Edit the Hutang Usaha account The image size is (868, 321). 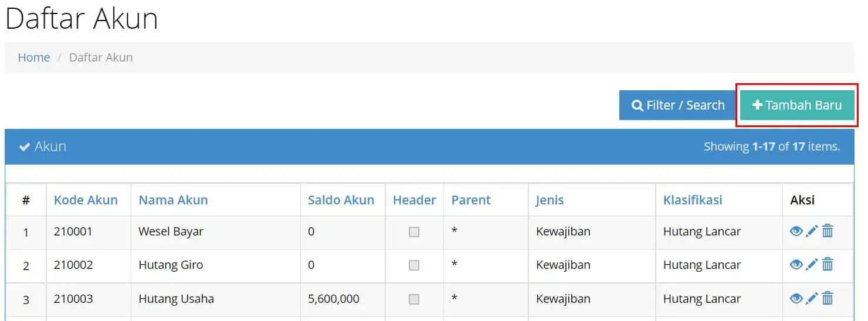[x=812, y=299]
